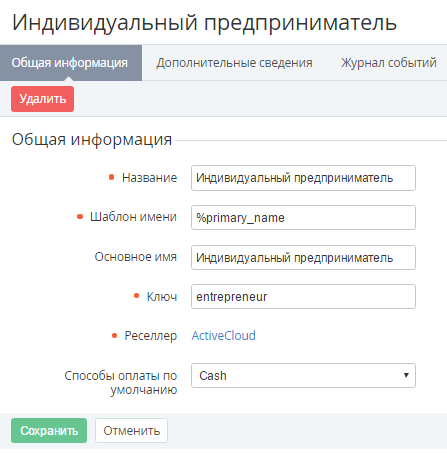Screen dimensions: 447x454
Task: Click the red Удалить button
Action: [42, 99]
